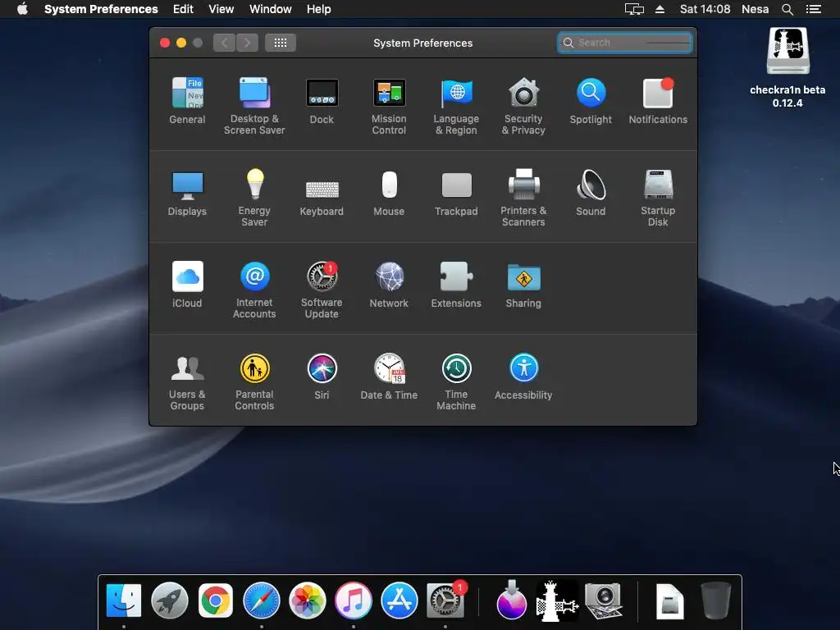Open the Siri preference pane

pos(322,377)
